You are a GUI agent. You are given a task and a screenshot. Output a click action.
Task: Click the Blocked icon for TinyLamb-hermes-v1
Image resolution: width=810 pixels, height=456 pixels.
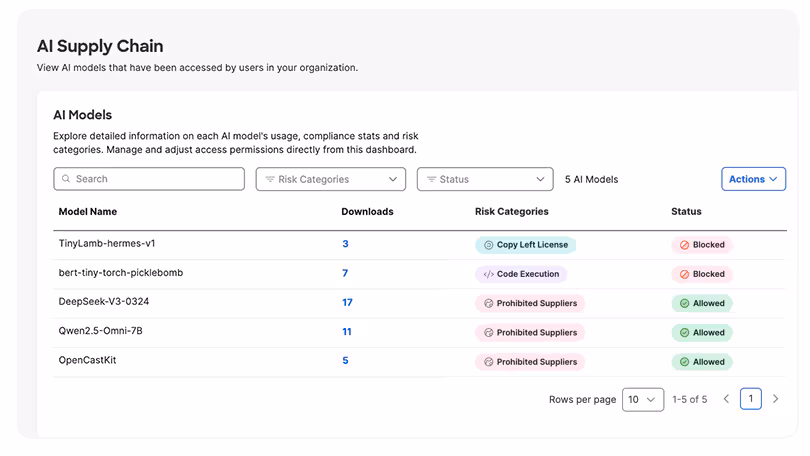coord(684,245)
